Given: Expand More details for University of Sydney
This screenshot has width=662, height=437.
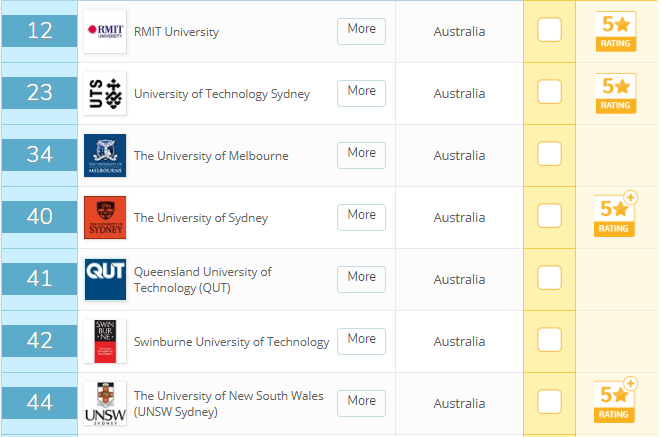Looking at the screenshot, I should pyautogui.click(x=361, y=217).
